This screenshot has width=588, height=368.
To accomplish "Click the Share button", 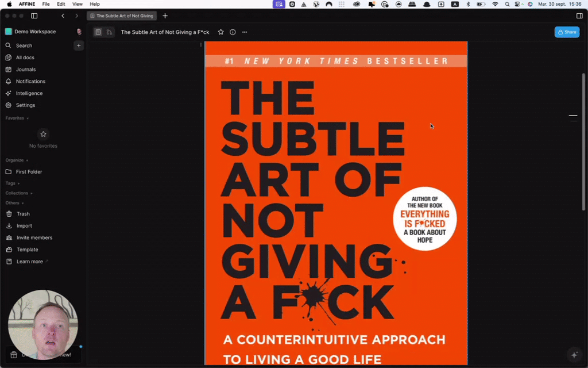I will pos(567,32).
